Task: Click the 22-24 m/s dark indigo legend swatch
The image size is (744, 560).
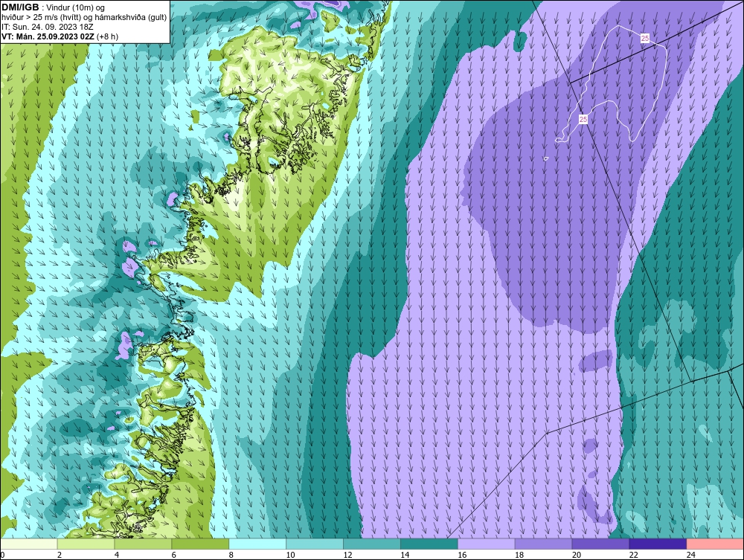Action: 658,544
